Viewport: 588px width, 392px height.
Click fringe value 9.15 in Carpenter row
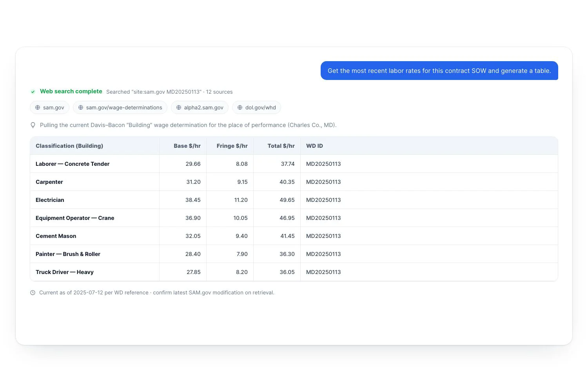tap(242, 182)
